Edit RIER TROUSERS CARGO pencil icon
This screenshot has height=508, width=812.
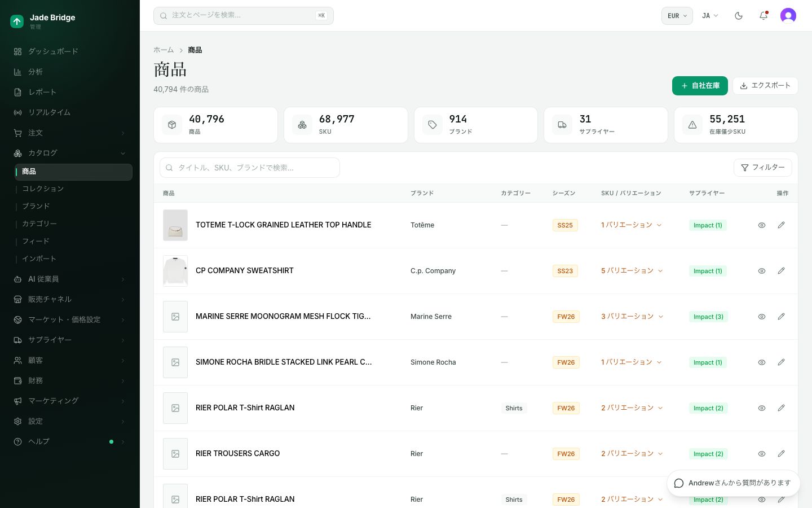[781, 454]
